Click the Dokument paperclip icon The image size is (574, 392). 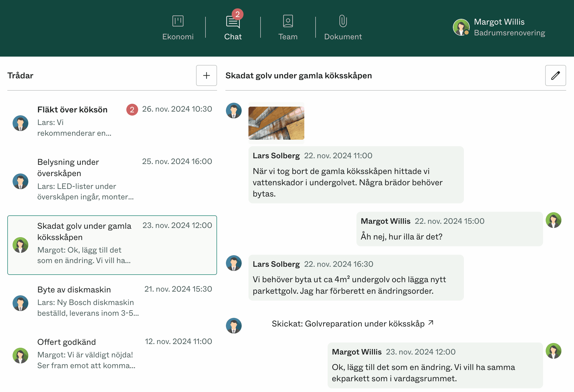[343, 21]
